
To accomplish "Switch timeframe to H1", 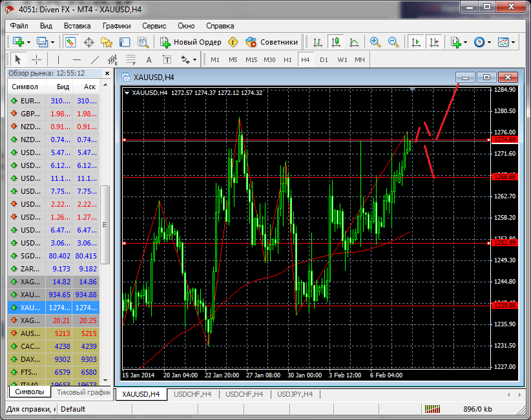I will [287, 59].
